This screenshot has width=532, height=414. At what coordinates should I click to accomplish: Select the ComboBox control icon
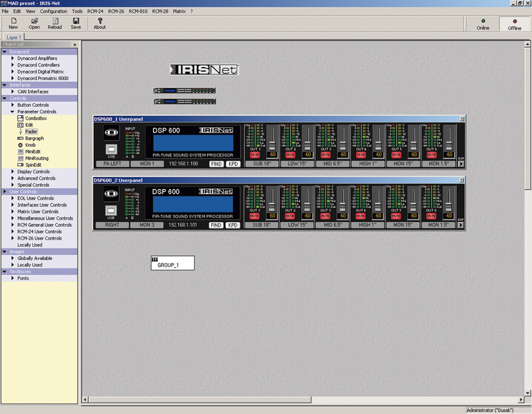[21, 118]
